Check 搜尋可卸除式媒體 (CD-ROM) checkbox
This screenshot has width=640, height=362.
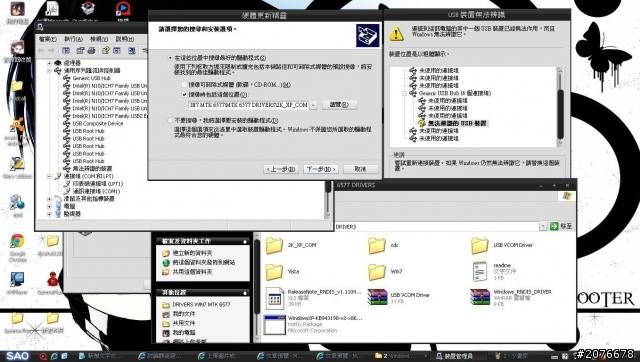click(184, 84)
